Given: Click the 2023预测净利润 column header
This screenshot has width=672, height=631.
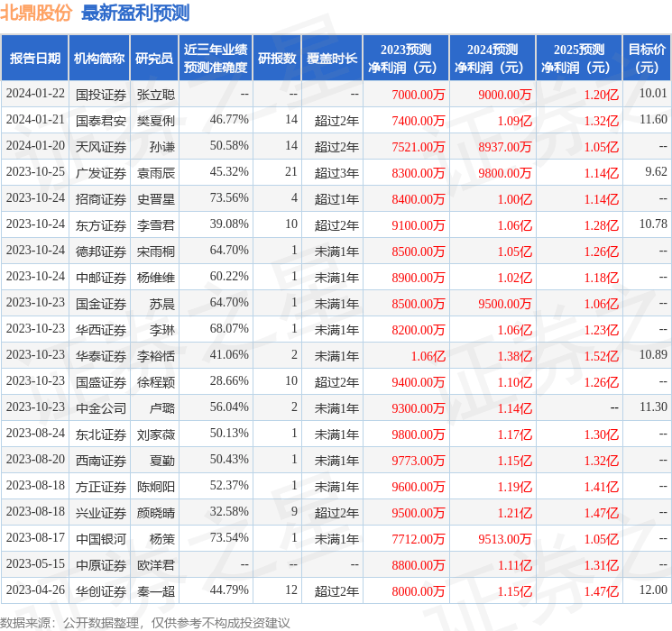Looking at the screenshot, I should (x=406, y=58).
